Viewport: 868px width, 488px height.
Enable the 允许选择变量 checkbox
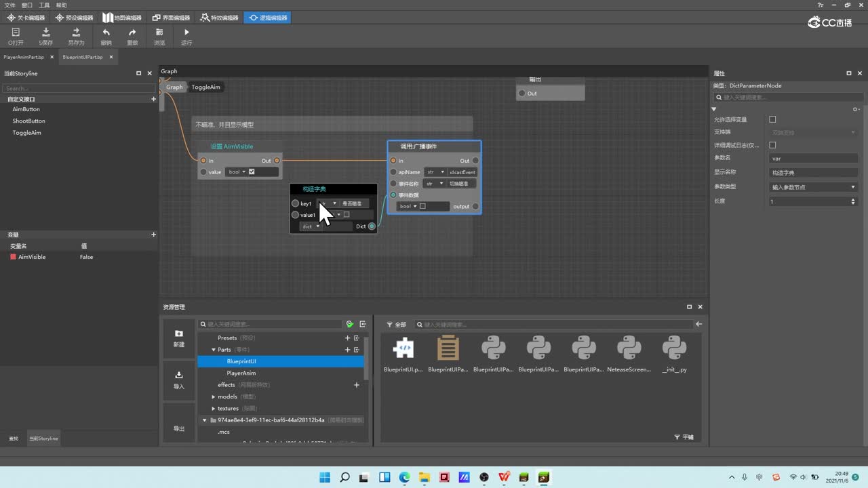[772, 119]
